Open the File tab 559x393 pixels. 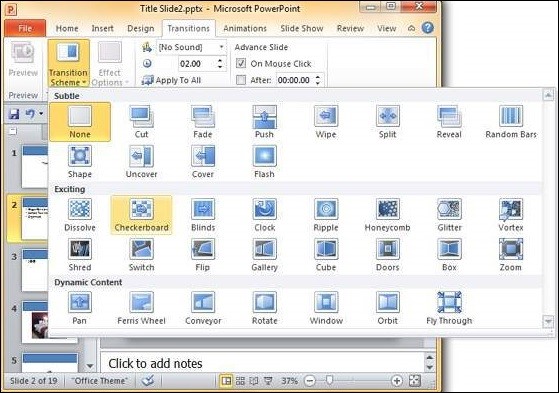point(25,28)
